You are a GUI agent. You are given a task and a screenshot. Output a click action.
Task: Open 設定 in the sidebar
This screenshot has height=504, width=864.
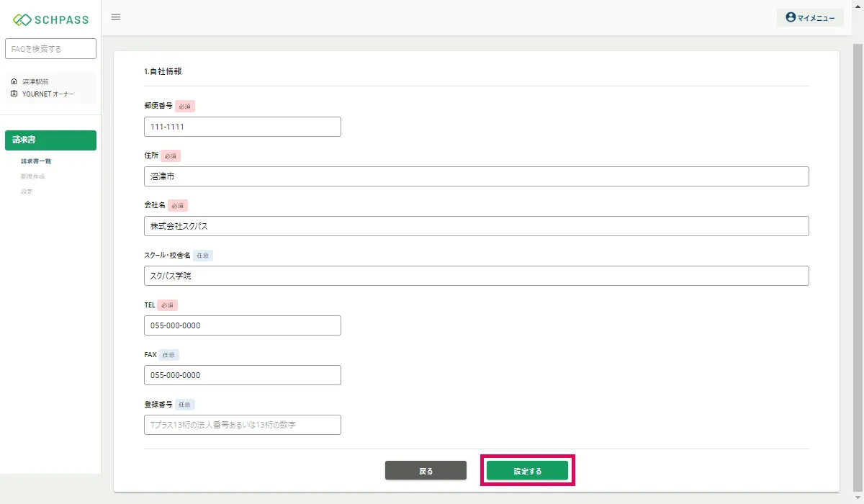(x=27, y=192)
